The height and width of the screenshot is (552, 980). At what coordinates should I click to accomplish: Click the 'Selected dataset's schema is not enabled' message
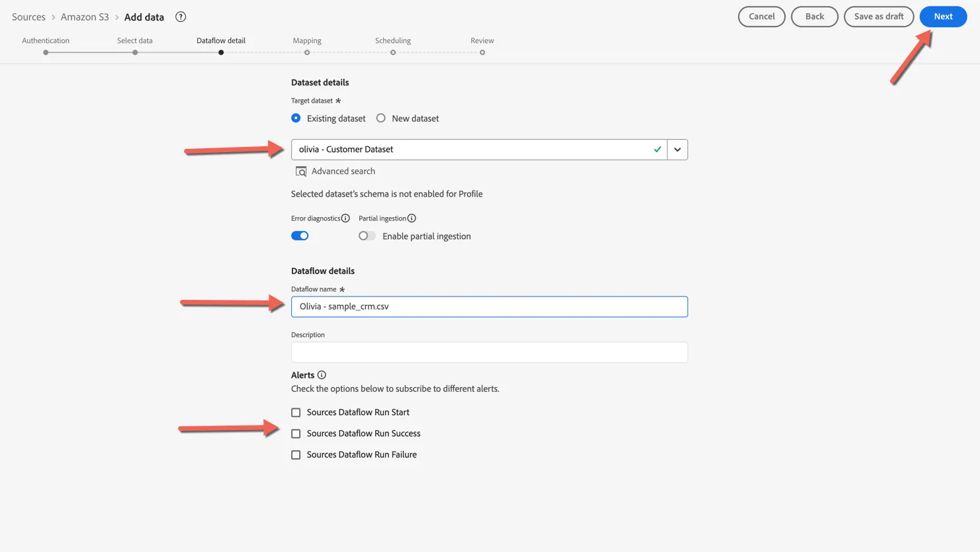click(x=387, y=194)
